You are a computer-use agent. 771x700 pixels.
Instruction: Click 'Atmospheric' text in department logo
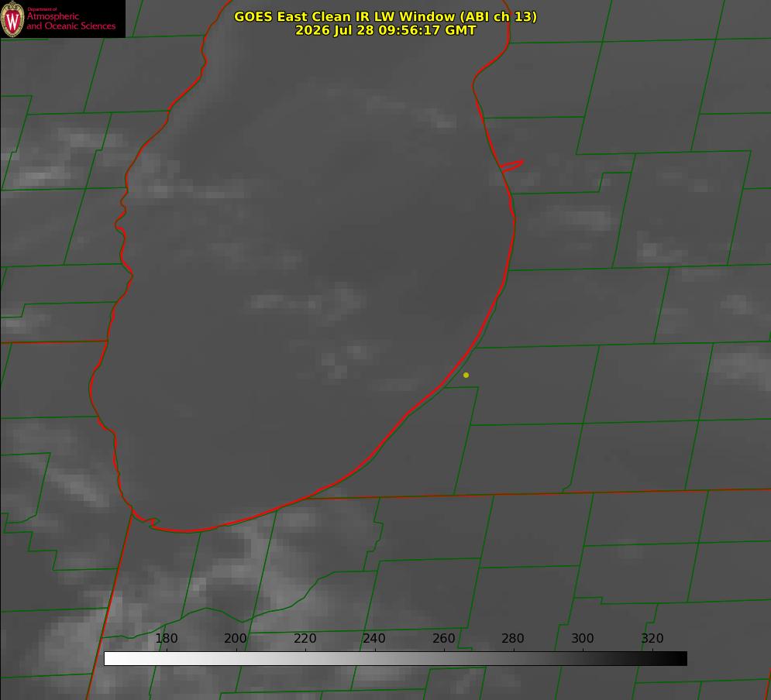[53, 16]
